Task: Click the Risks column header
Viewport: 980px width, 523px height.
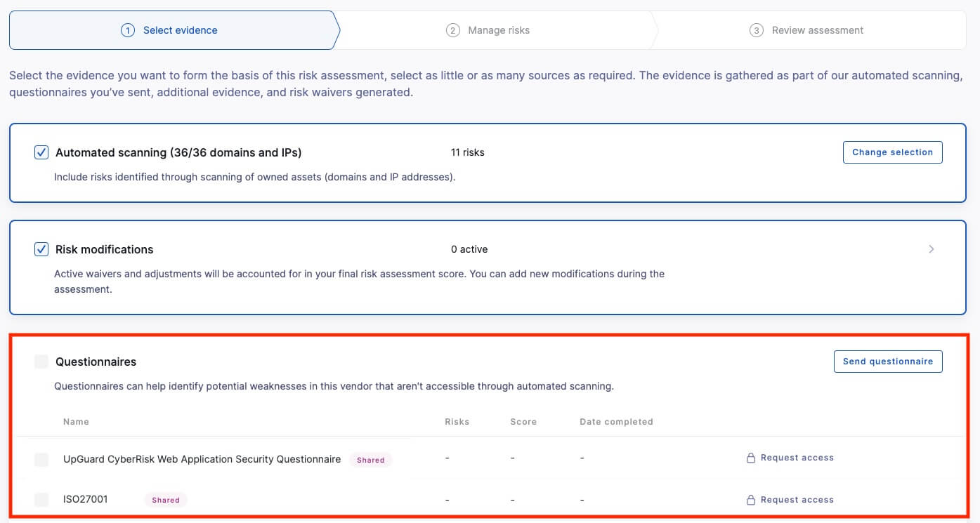Action: [457, 422]
